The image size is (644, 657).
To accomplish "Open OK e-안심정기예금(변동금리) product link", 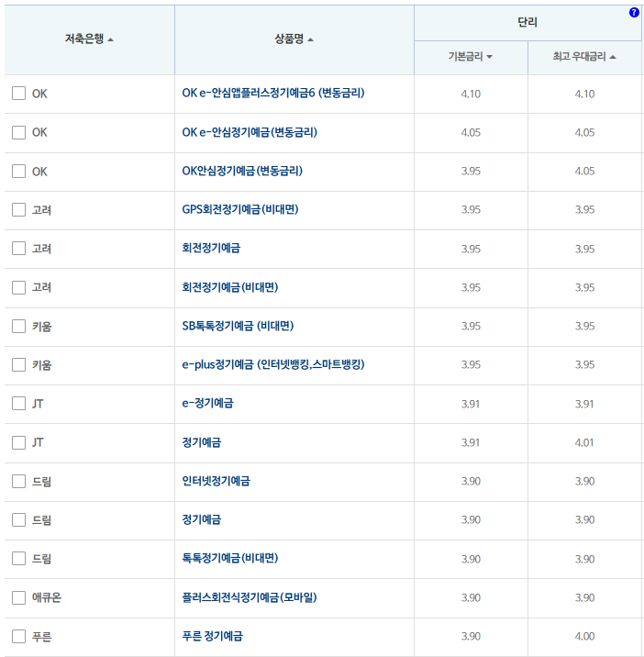I will tap(250, 132).
